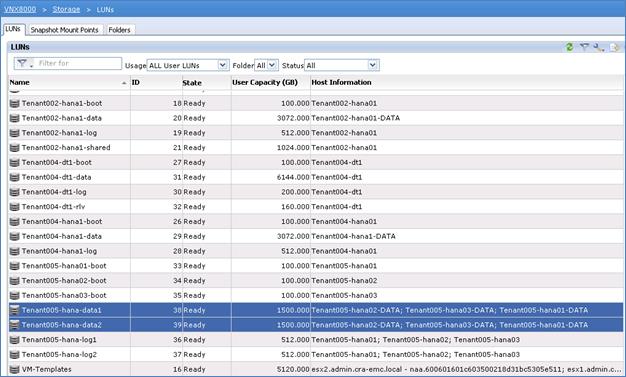The image size is (626, 377).
Task: Open the filter funnel menu beside Filter for
Action: (x=24, y=63)
